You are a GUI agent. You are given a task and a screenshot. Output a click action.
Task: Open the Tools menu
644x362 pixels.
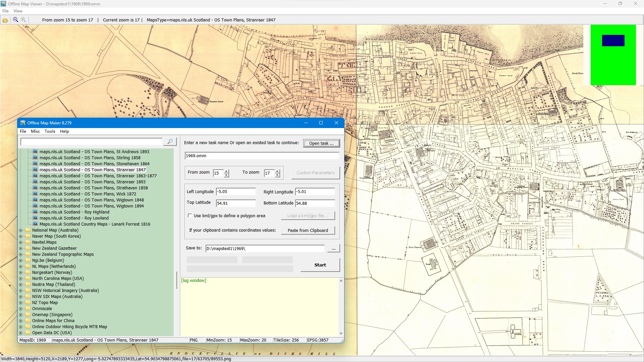point(50,131)
